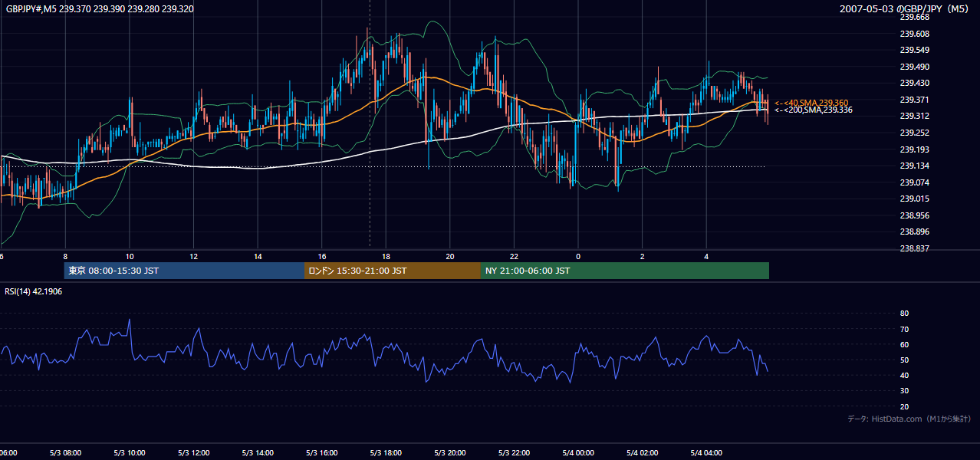Click hour tick 14 on price chart axis

coord(258,257)
